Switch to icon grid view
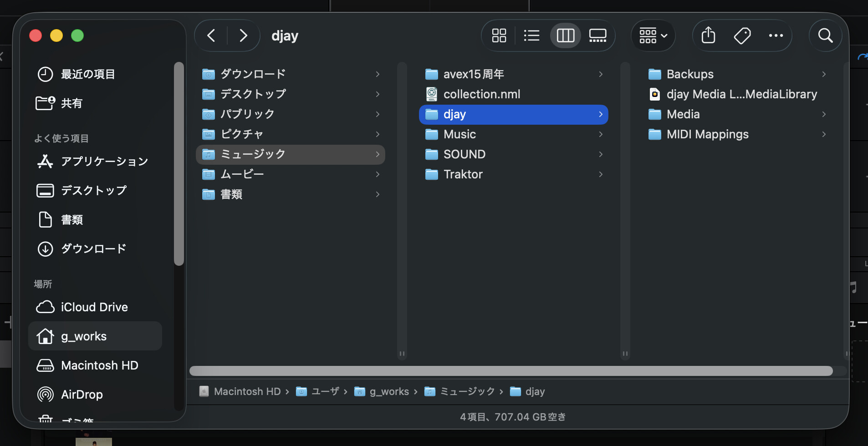868x446 pixels. point(499,35)
